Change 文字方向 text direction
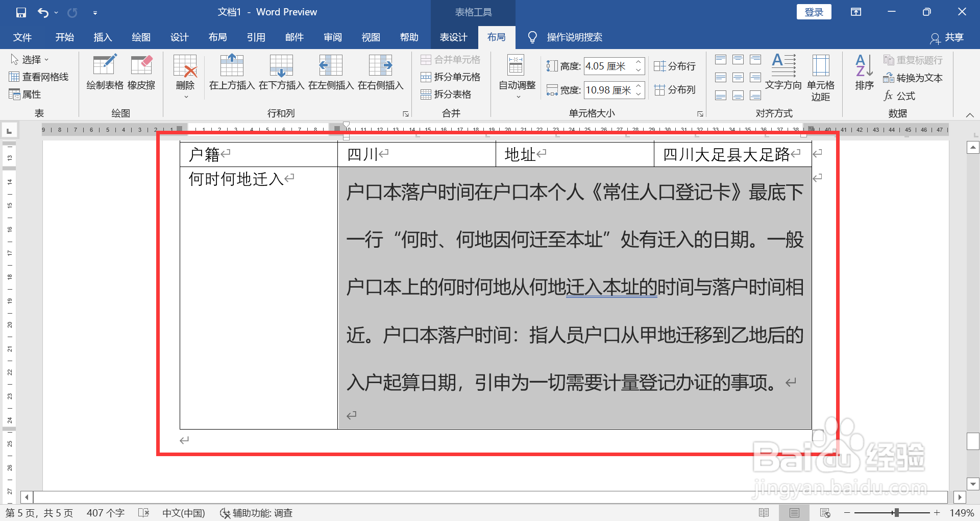Image resolution: width=980 pixels, height=521 pixels. point(783,72)
